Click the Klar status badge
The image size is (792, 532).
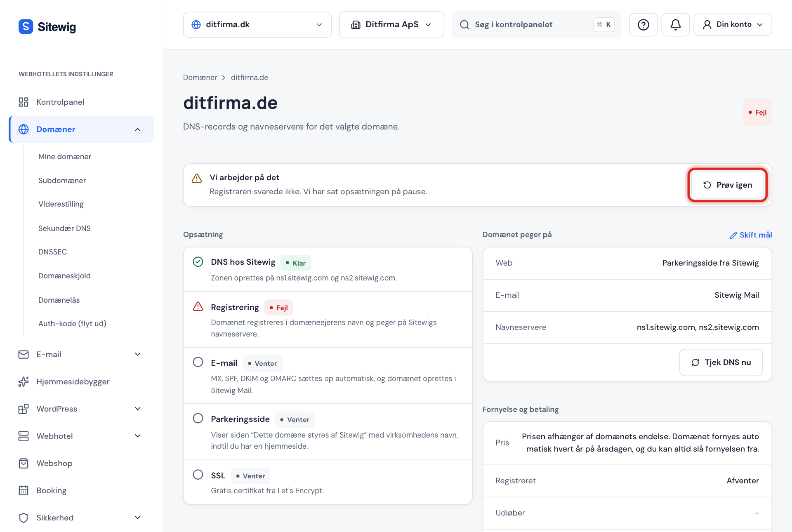(x=296, y=263)
